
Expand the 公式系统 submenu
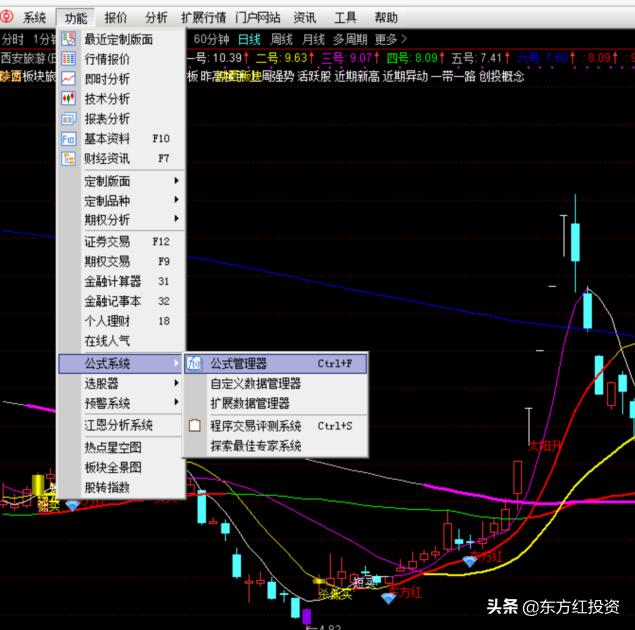click(x=120, y=364)
